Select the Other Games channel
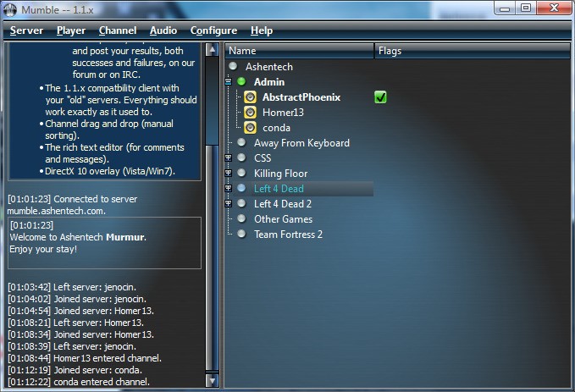Image resolution: width=575 pixels, height=392 pixels. point(284,219)
